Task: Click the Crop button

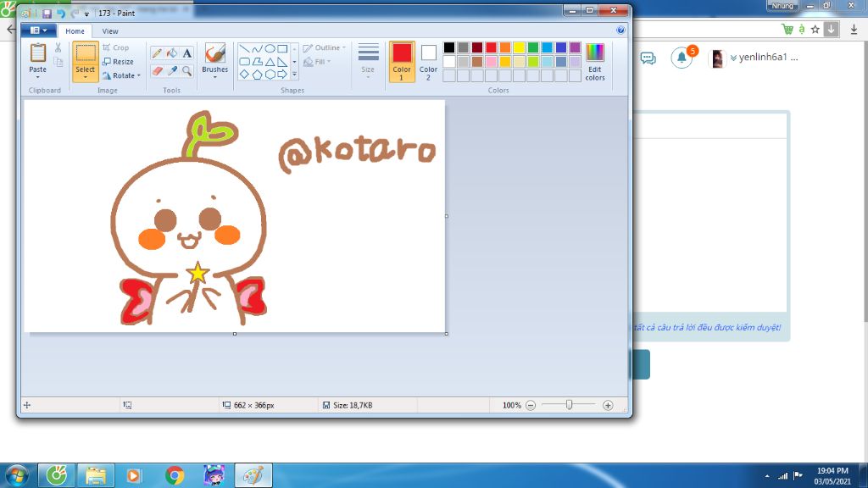Action: (116, 47)
